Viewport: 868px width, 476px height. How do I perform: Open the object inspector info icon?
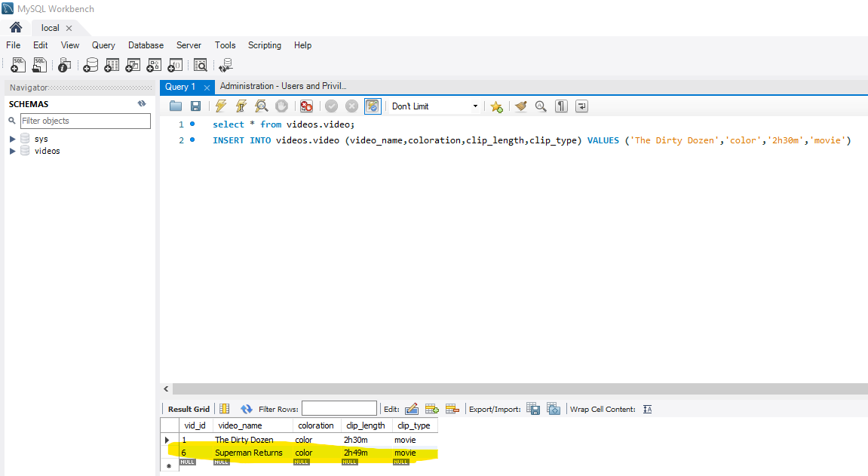64,66
